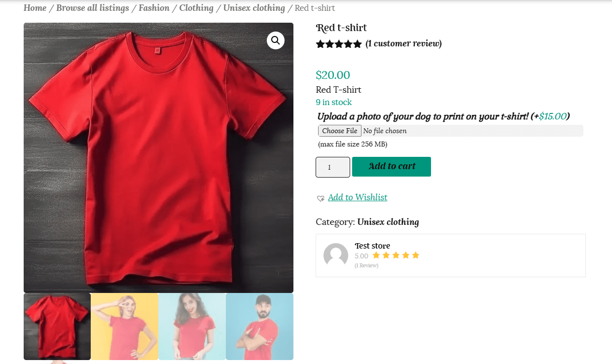Click the magnifying glass zoom icon

(x=275, y=40)
